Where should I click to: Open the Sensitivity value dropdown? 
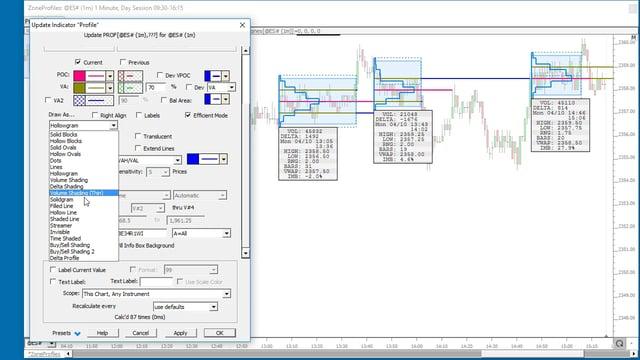tap(165, 172)
